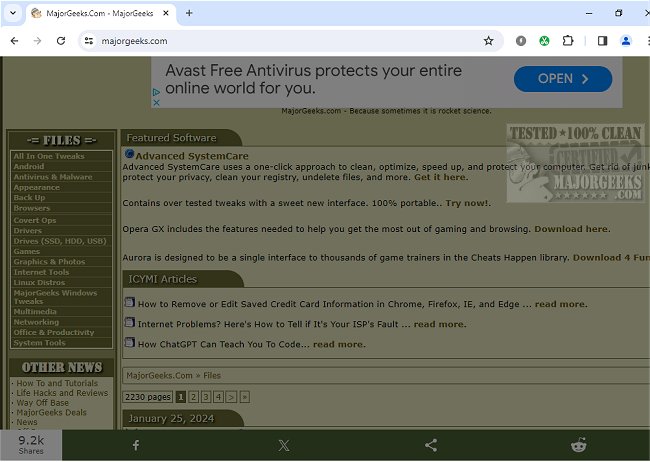The height and width of the screenshot is (462, 650).
Task: Open the Games category
Action: 27,252
